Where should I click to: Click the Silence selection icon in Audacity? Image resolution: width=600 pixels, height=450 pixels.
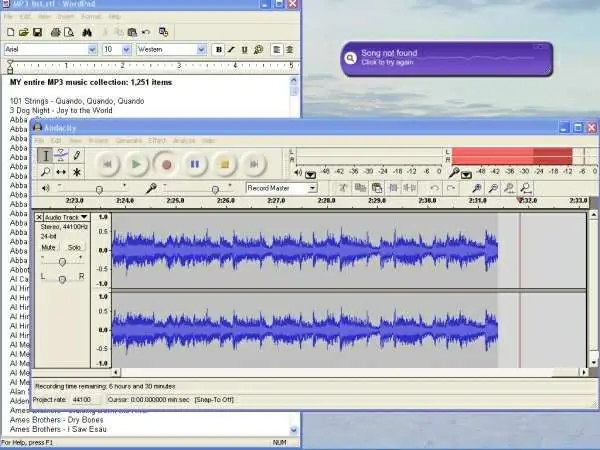410,188
